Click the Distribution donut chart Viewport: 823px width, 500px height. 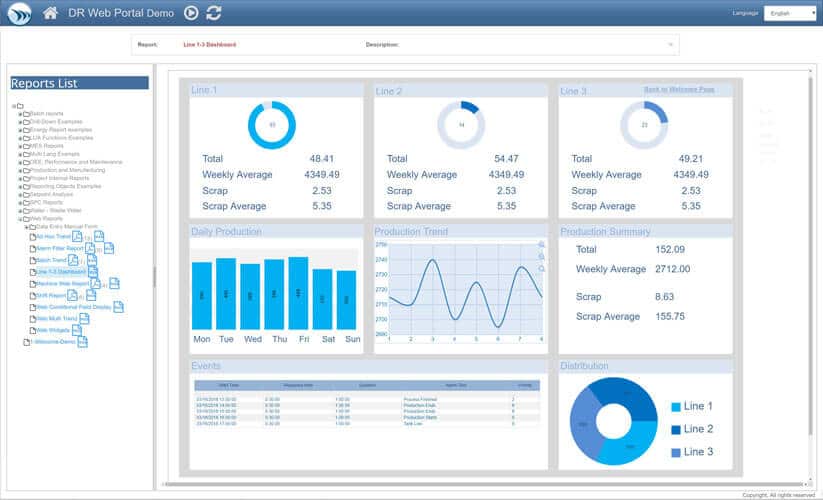[x=613, y=421]
